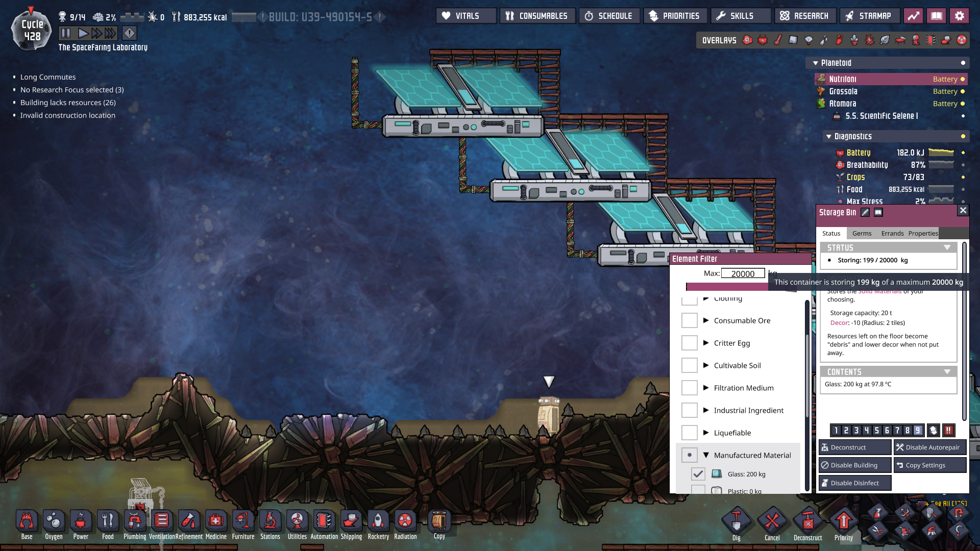Open the settings gear menu
This screenshot has width=980, height=551.
tap(960, 16)
